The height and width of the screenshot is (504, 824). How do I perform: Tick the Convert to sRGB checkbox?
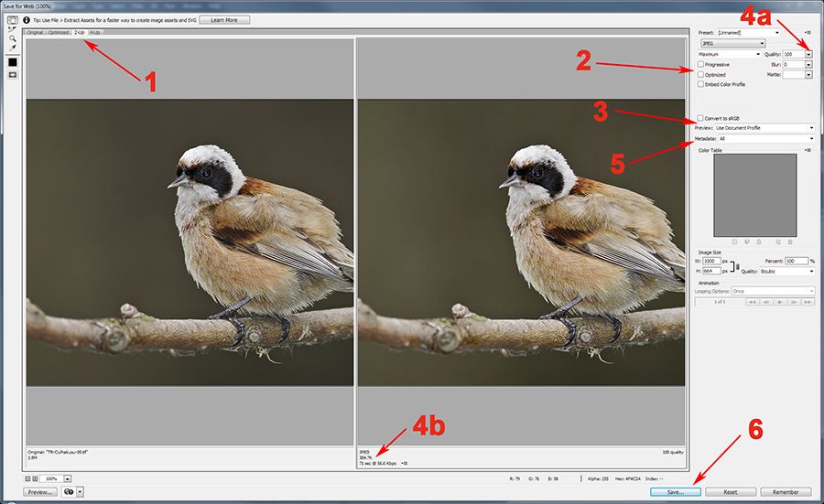pos(700,118)
